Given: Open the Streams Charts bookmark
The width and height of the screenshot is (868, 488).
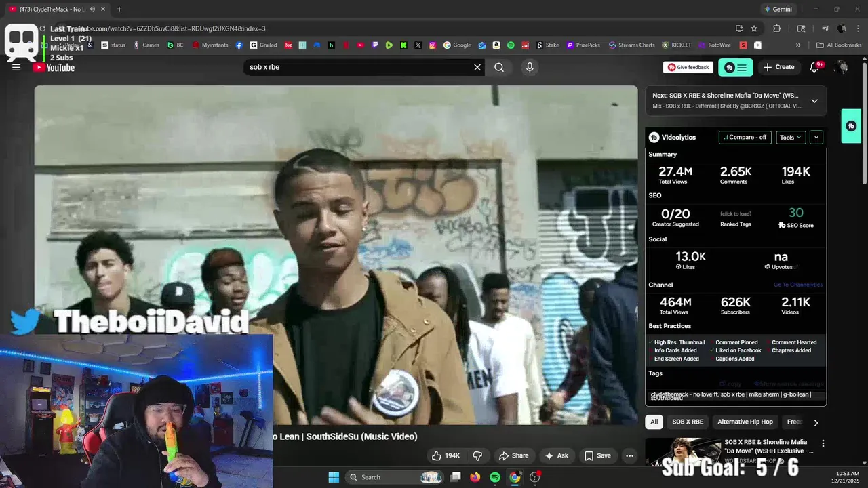Looking at the screenshot, I should (631, 45).
